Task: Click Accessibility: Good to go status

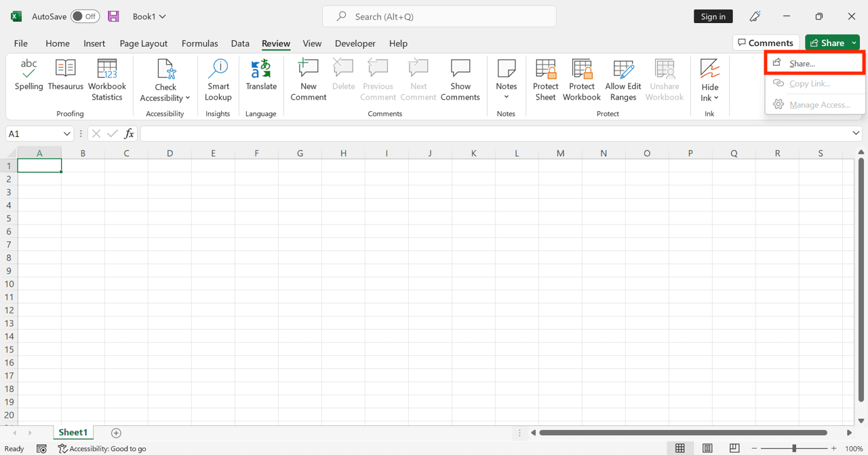Action: pos(102,448)
